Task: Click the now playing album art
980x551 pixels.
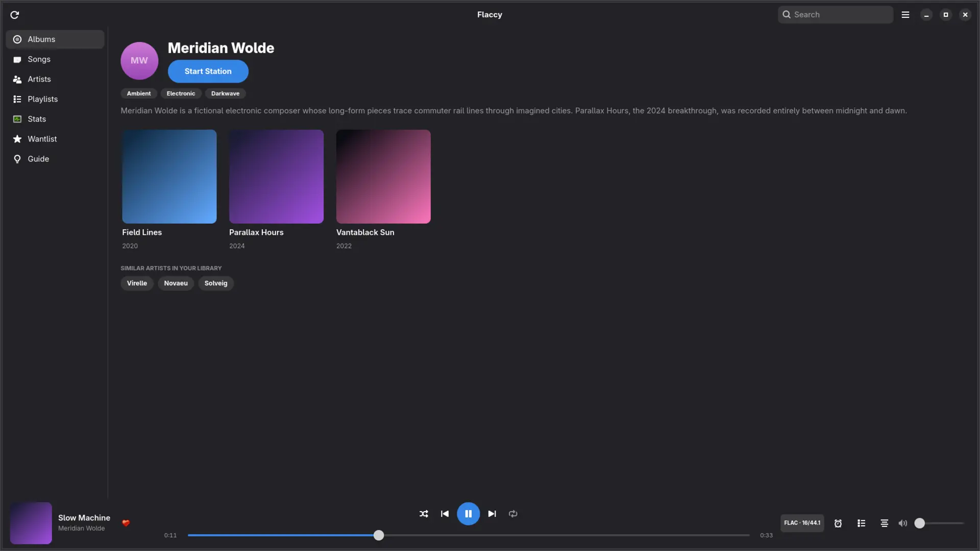Action: [31, 523]
